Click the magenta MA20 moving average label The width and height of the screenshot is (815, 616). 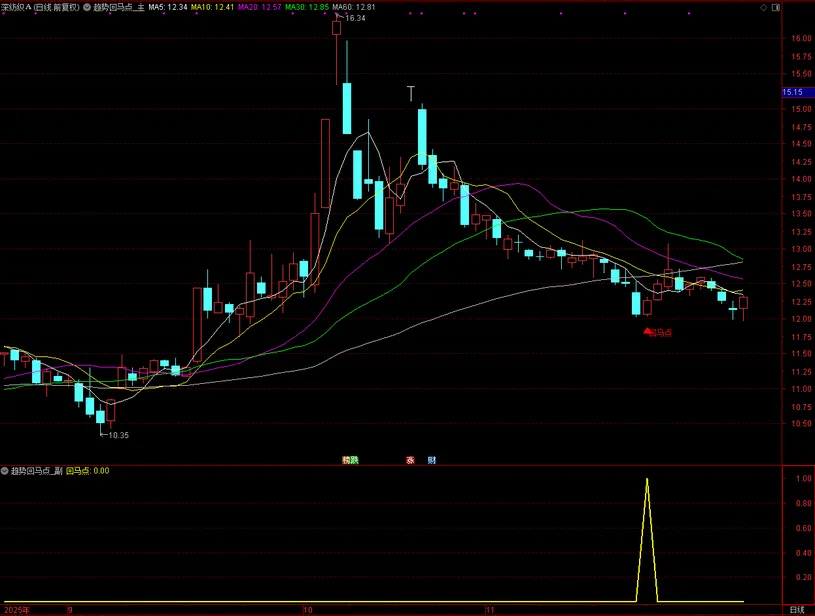257,7
